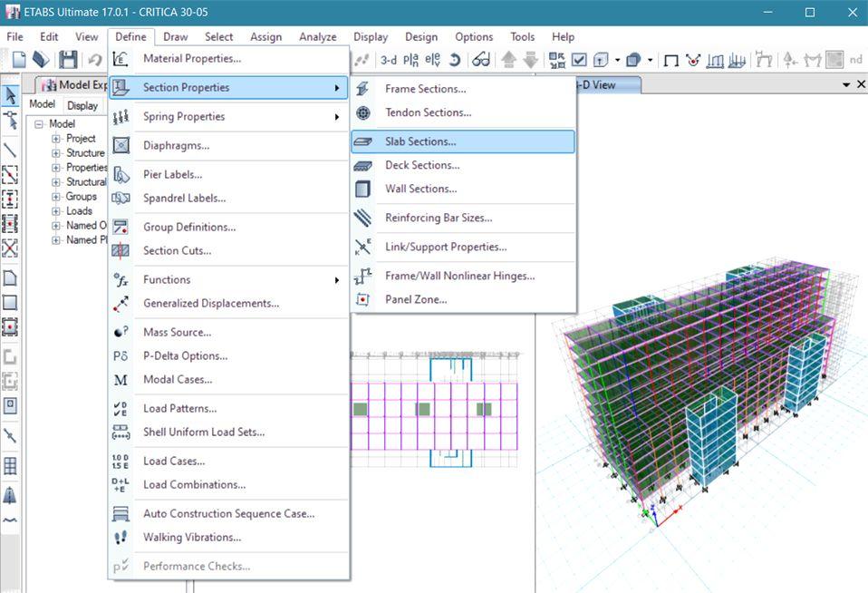Collapse the Model root tree node
Image resolution: width=868 pixels, height=593 pixels.
click(x=39, y=124)
